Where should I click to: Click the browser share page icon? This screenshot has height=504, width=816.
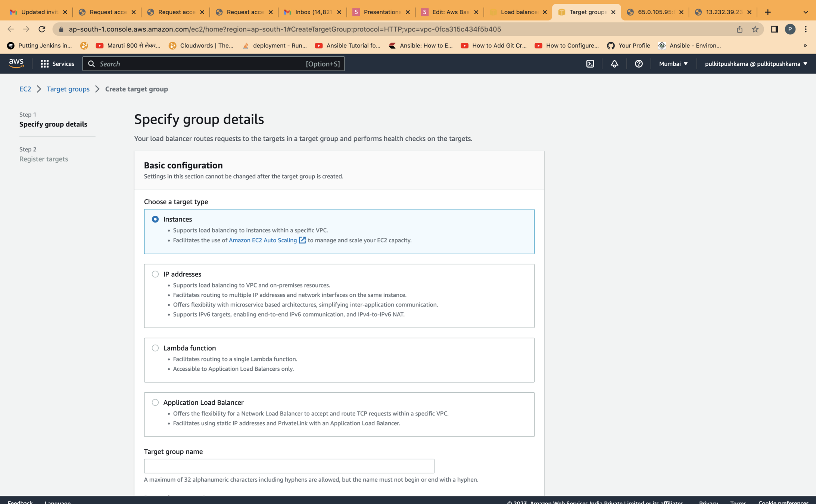[739, 29]
